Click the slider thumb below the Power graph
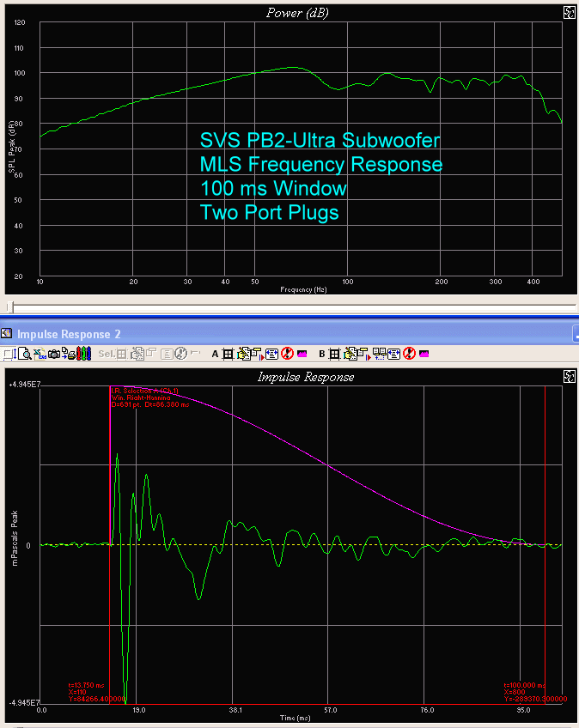 [10, 306]
